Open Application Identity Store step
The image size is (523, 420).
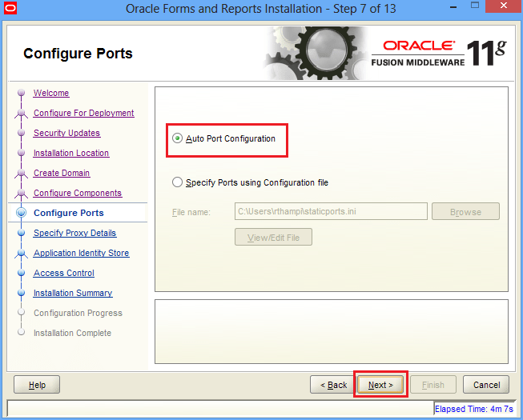[82, 253]
